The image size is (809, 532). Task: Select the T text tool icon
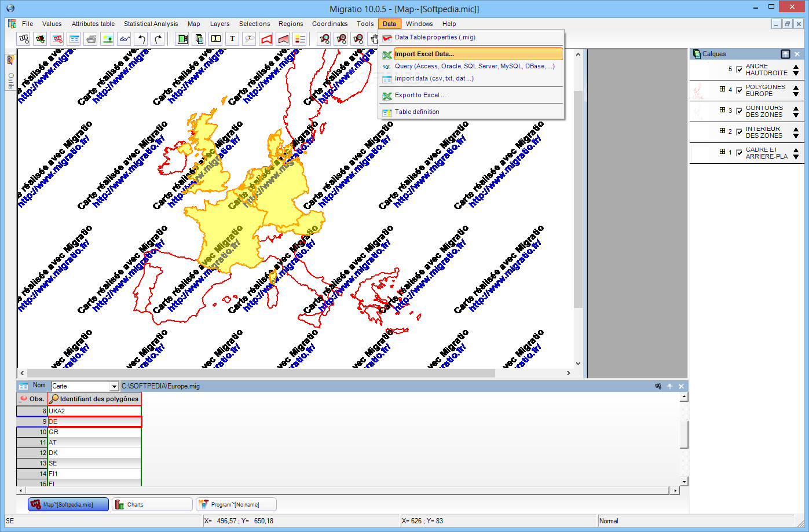point(233,39)
